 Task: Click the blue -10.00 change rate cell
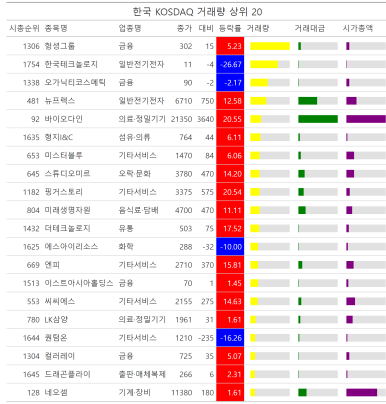pyautogui.click(x=230, y=247)
